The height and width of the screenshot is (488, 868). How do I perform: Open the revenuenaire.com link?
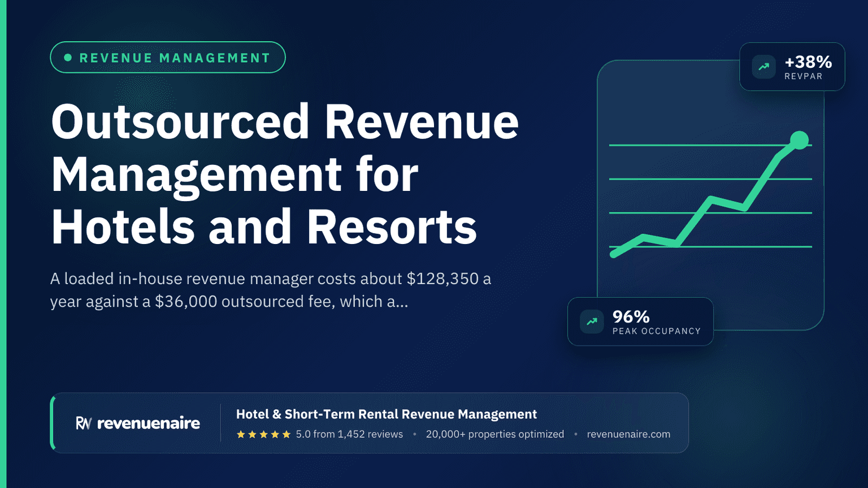[628, 434]
